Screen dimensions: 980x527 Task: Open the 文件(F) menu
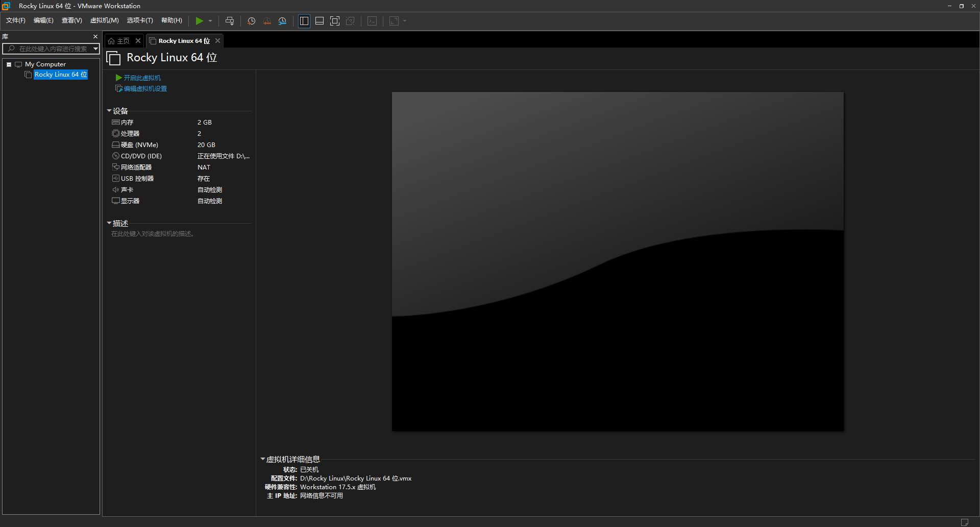click(16, 20)
